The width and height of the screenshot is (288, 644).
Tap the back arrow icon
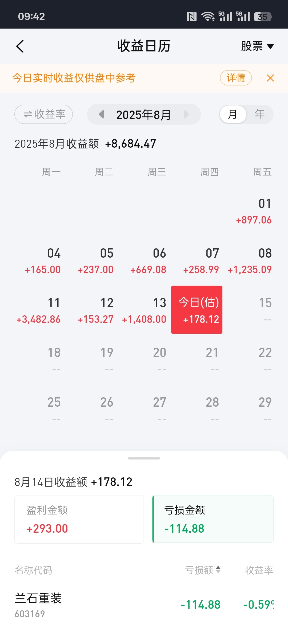point(20,46)
